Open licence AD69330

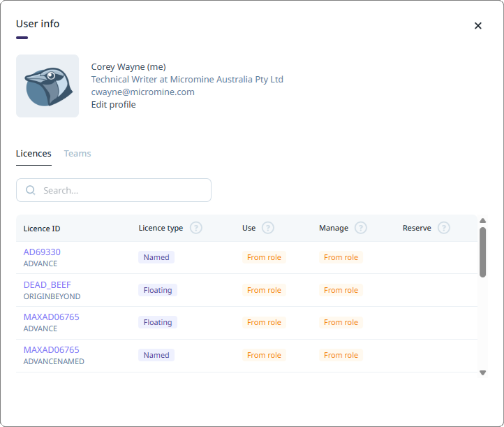(42, 252)
